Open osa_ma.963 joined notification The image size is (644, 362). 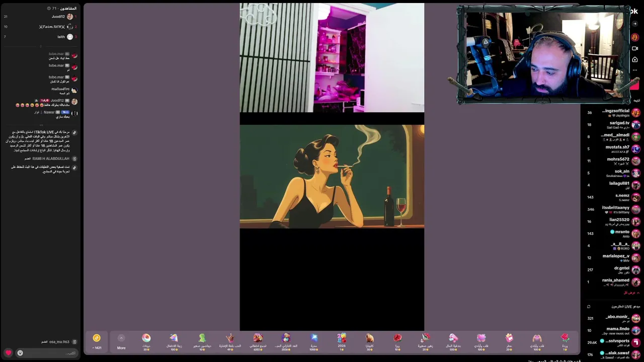click(59, 342)
